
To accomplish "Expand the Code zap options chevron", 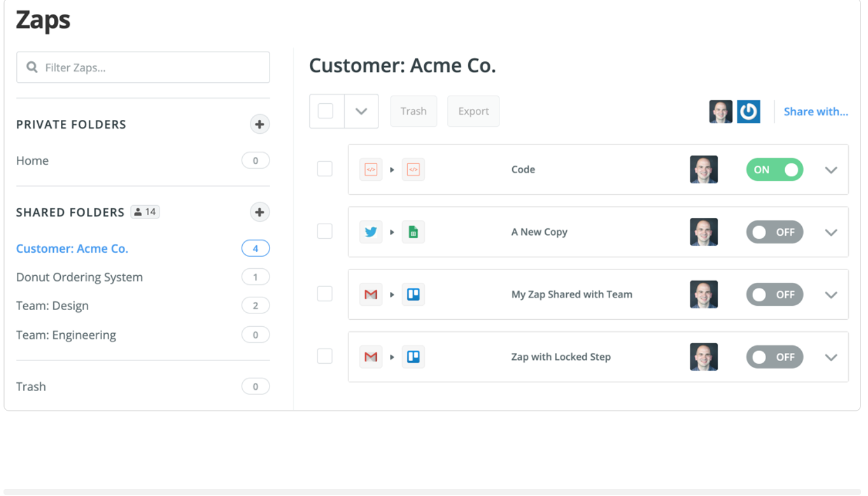I will pyautogui.click(x=831, y=170).
